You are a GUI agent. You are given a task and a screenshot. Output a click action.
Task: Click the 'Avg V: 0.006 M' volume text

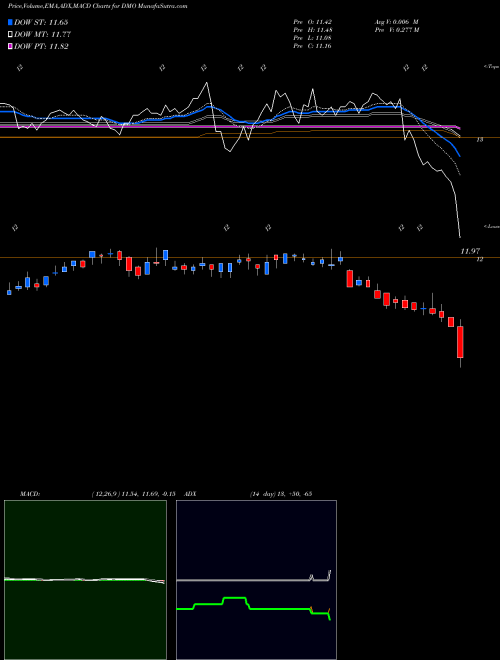click(x=396, y=22)
